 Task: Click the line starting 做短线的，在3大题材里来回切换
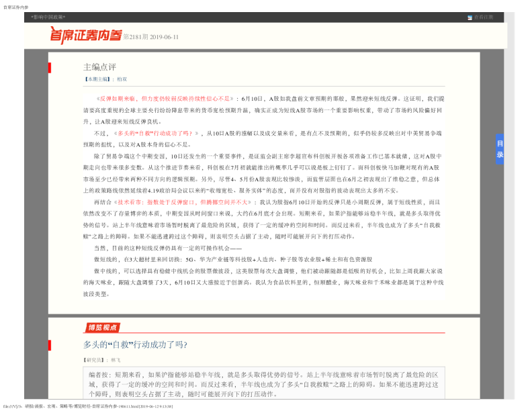pyautogui.click(x=233, y=259)
